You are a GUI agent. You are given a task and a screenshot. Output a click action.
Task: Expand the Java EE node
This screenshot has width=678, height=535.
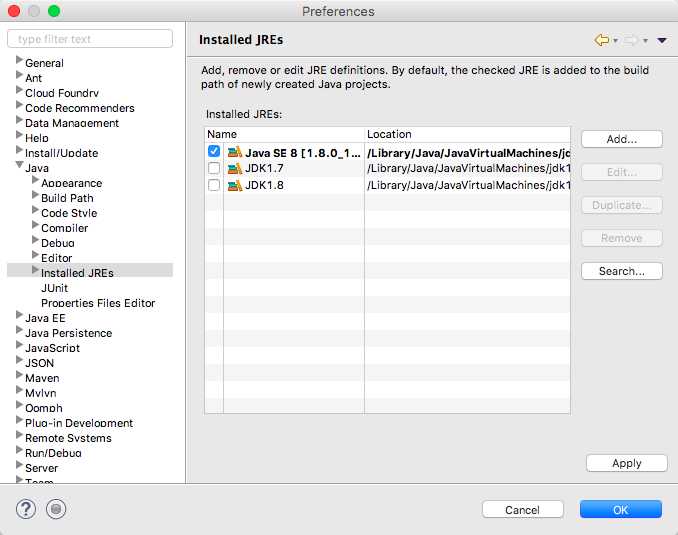[x=19, y=315]
